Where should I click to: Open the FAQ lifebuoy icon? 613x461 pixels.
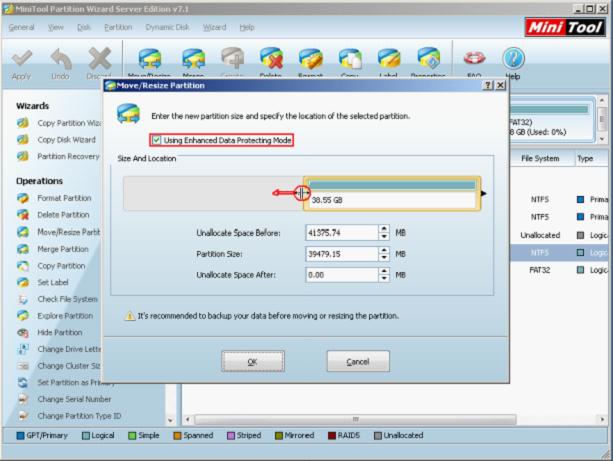[474, 59]
